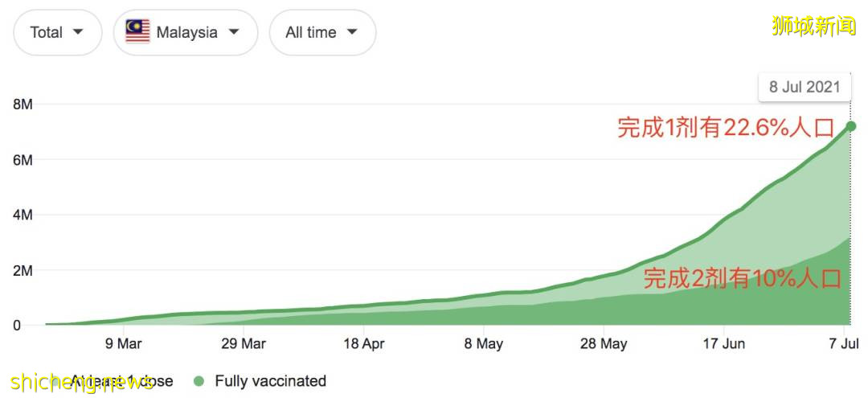
Task: Click the 22.6% first-dose red annotation
Action: [719, 127]
